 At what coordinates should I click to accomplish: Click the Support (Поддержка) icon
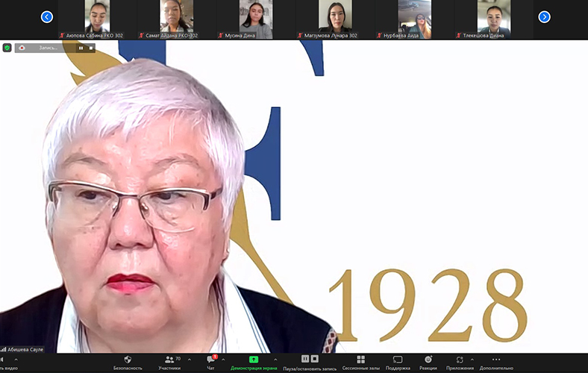(x=398, y=360)
